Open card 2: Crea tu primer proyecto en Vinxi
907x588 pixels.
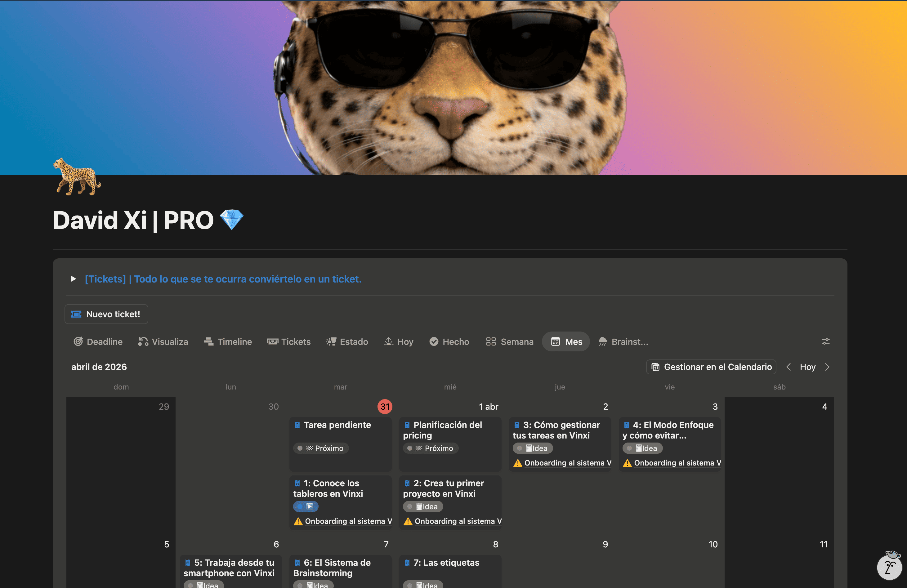[x=450, y=502]
